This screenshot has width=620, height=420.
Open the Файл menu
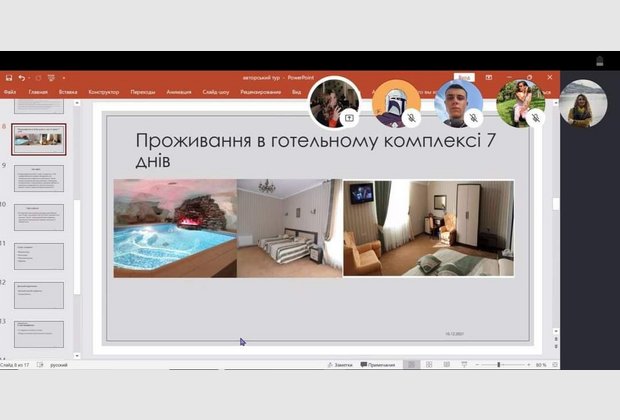pyautogui.click(x=10, y=91)
